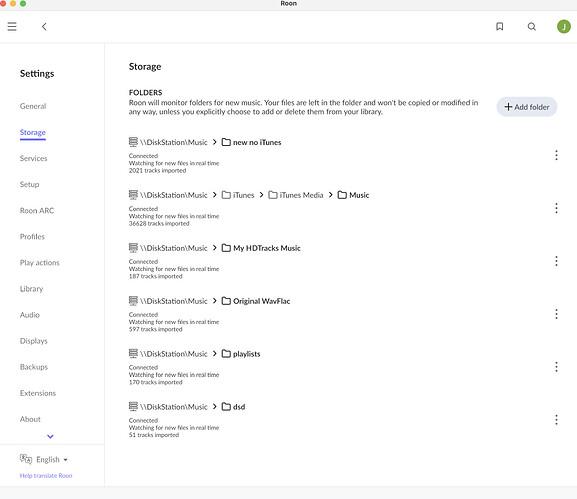Click '2021 tracks imported' status text

click(x=157, y=170)
